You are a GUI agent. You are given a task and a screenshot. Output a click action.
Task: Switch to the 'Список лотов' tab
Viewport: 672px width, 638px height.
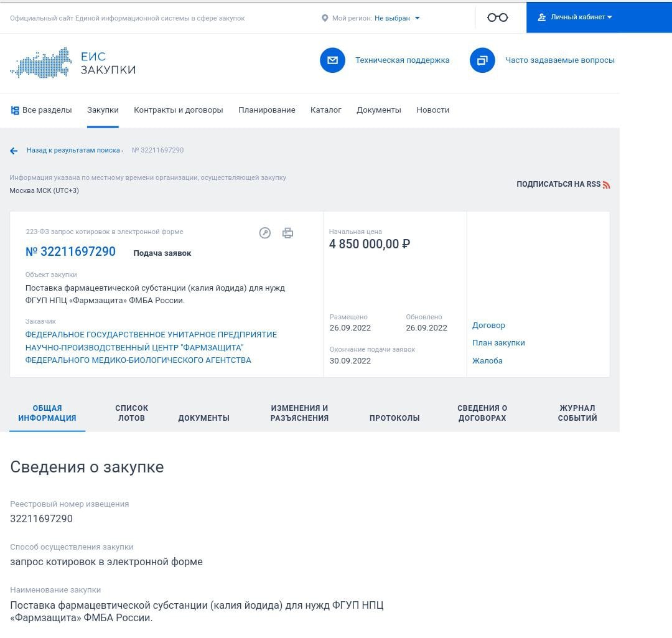coord(131,413)
